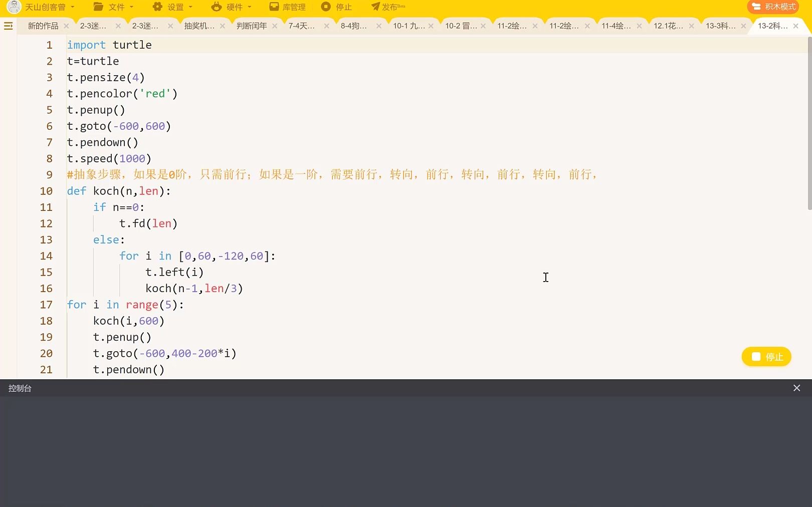The width and height of the screenshot is (812, 507).
Task: Switch to the 判断闰年 tab
Action: tap(251, 26)
